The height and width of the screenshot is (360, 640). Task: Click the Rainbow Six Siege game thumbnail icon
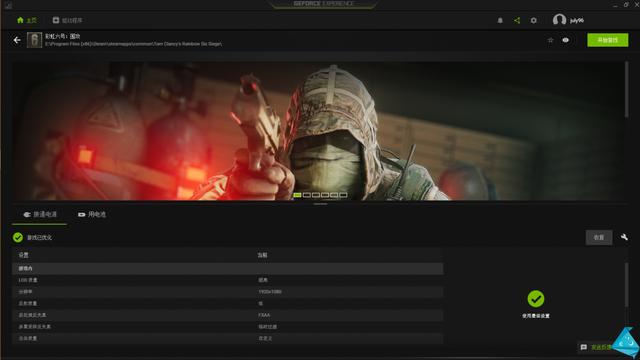tap(34, 40)
